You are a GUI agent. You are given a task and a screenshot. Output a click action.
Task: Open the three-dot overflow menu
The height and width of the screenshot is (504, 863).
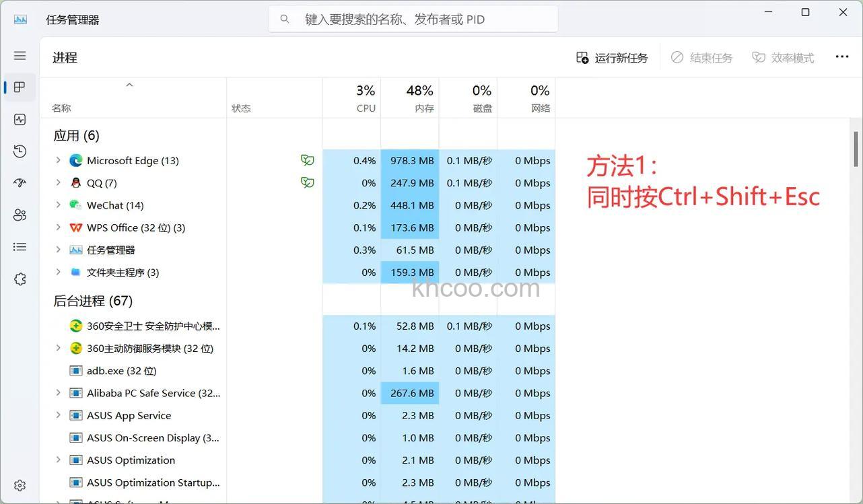[x=841, y=57]
